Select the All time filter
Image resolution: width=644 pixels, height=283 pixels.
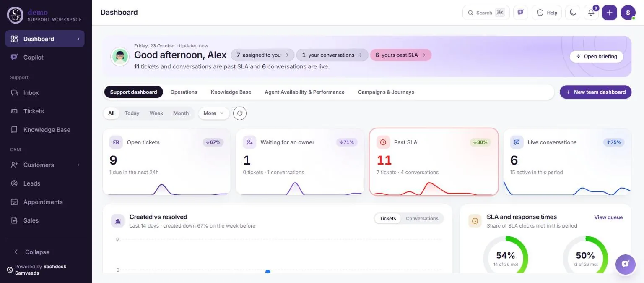(x=111, y=113)
